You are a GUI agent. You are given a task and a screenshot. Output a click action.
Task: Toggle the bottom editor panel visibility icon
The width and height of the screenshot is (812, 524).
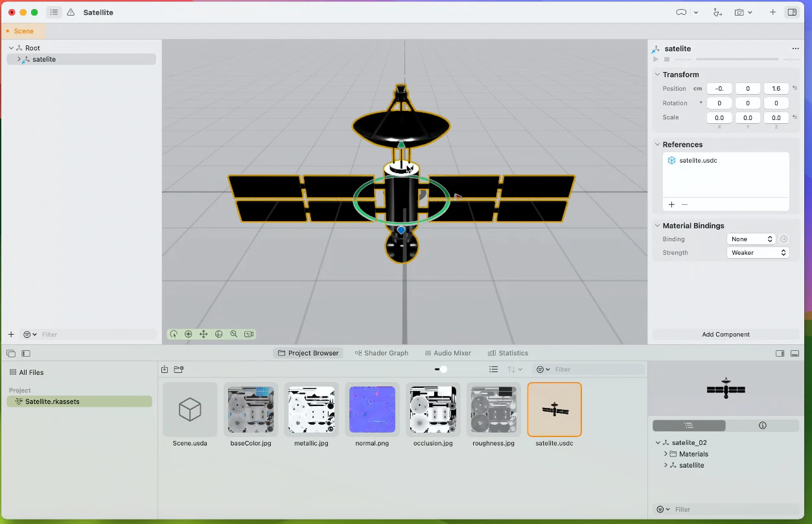click(x=795, y=353)
